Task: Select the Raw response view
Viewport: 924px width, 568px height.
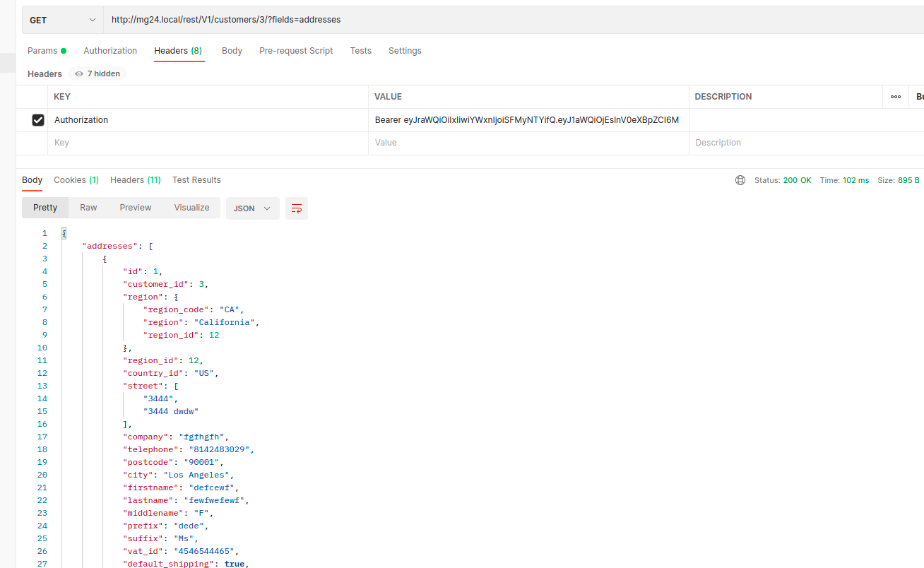Action: (88, 207)
